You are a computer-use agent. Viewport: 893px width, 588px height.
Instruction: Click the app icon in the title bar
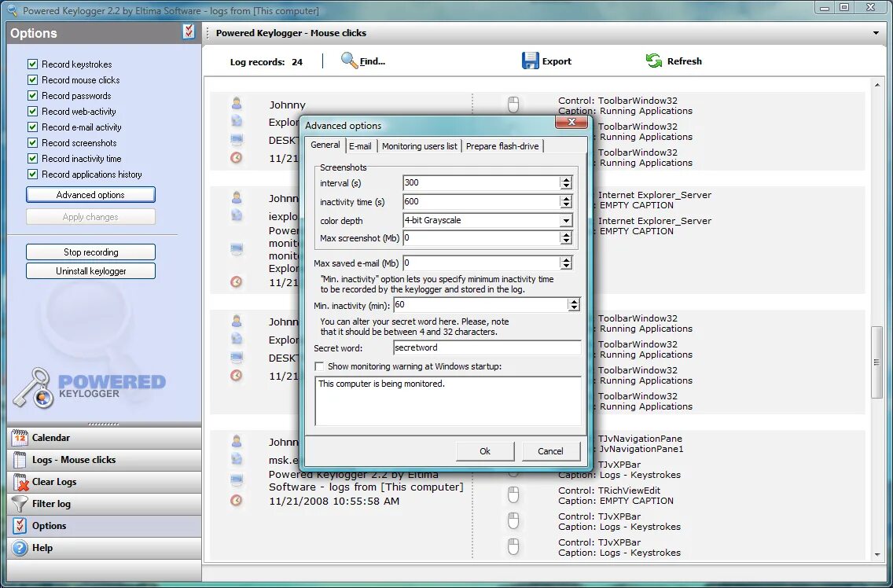12,10
